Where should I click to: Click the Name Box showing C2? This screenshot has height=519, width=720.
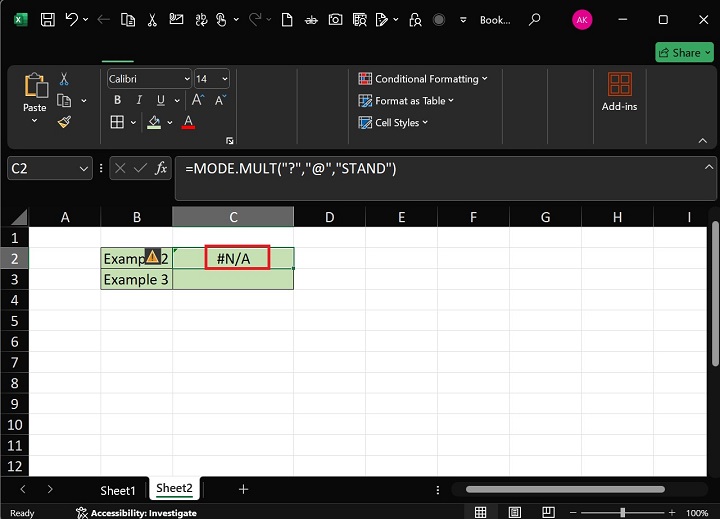coord(50,169)
